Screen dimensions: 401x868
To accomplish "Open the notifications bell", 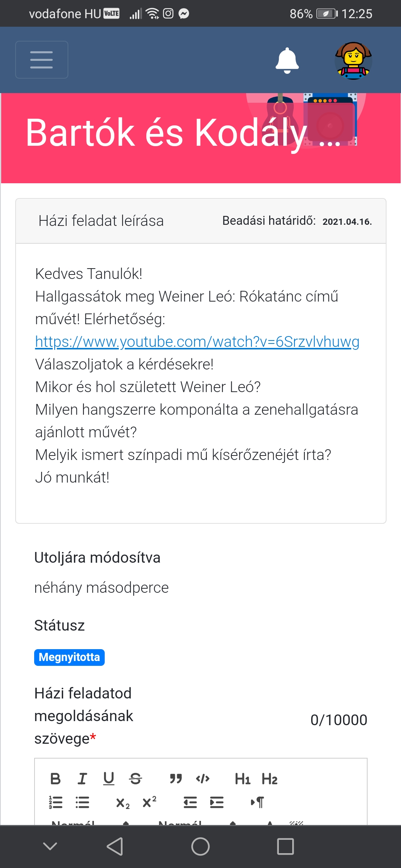I will coord(287,60).
